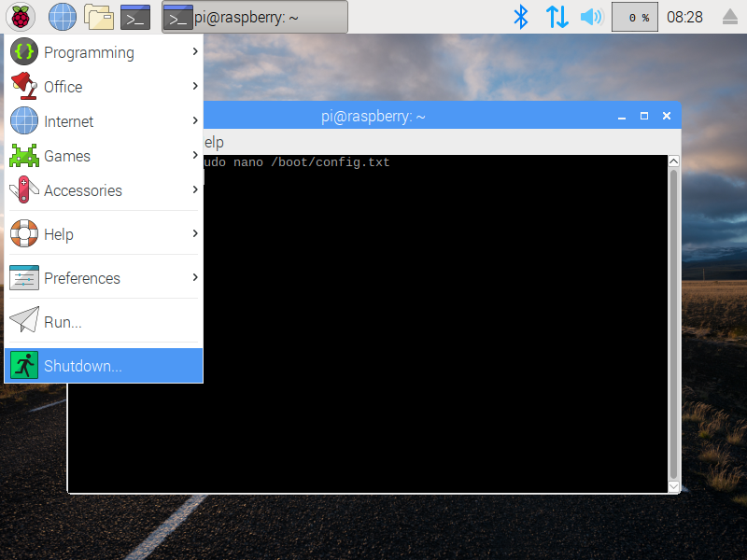Expand the Programming submenu

pos(104,52)
